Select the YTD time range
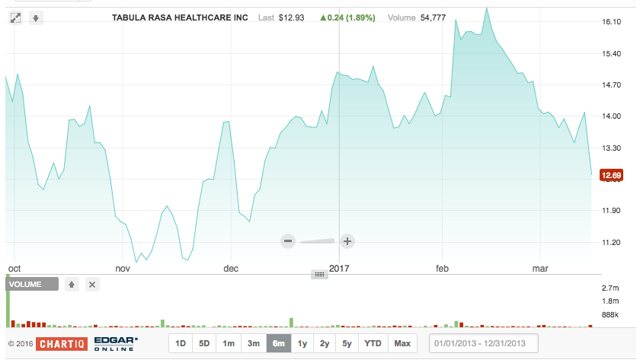The height and width of the screenshot is (363, 640). (x=373, y=343)
